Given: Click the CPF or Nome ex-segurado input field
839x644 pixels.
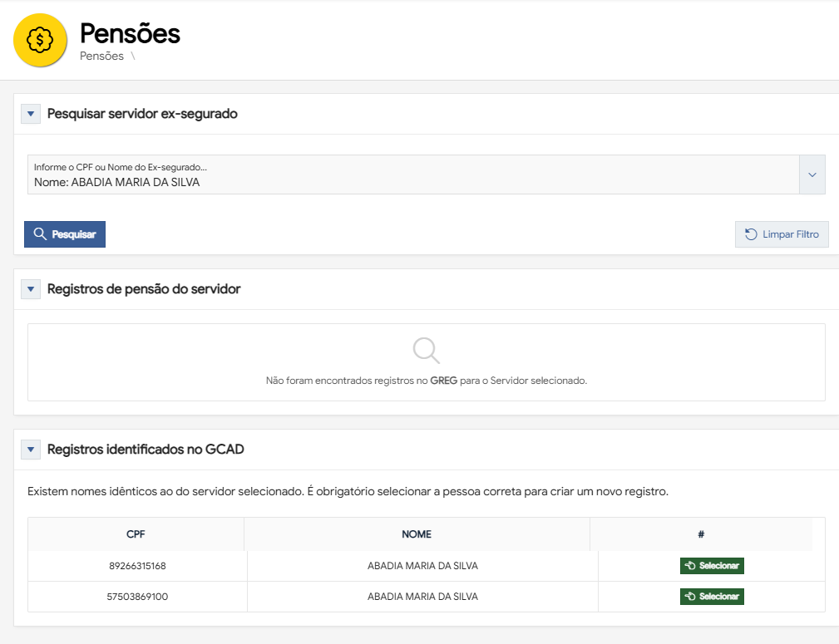Looking at the screenshot, I should pos(413,175).
